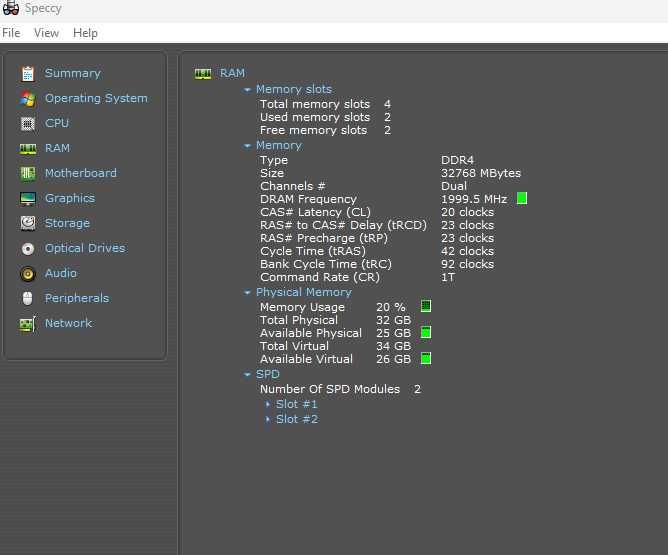Open the Optical Drives label

(x=85, y=248)
